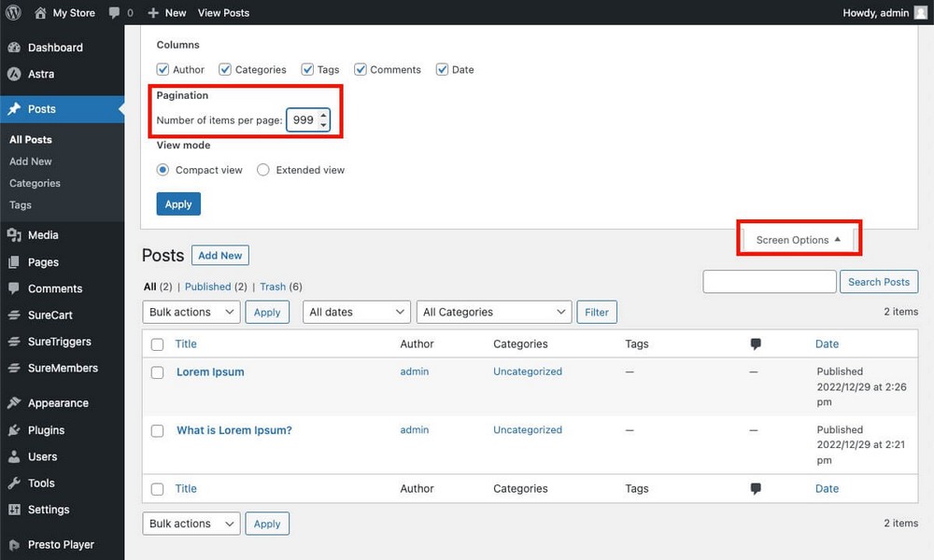Click the admin avatar icon

(921, 12)
